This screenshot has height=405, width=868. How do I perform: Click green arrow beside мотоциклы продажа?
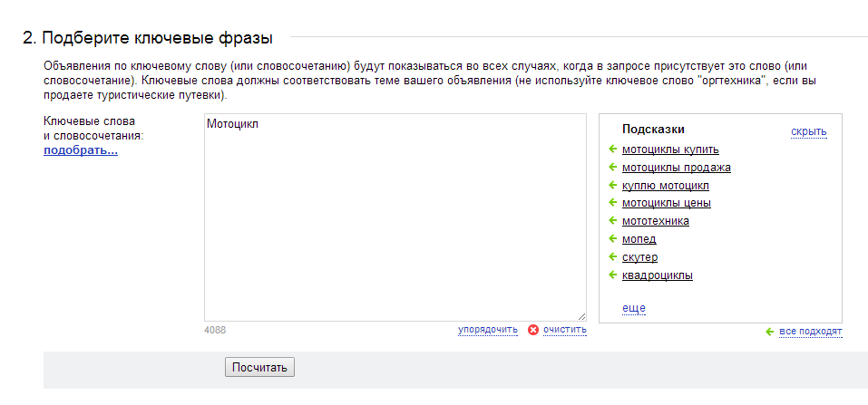(612, 167)
